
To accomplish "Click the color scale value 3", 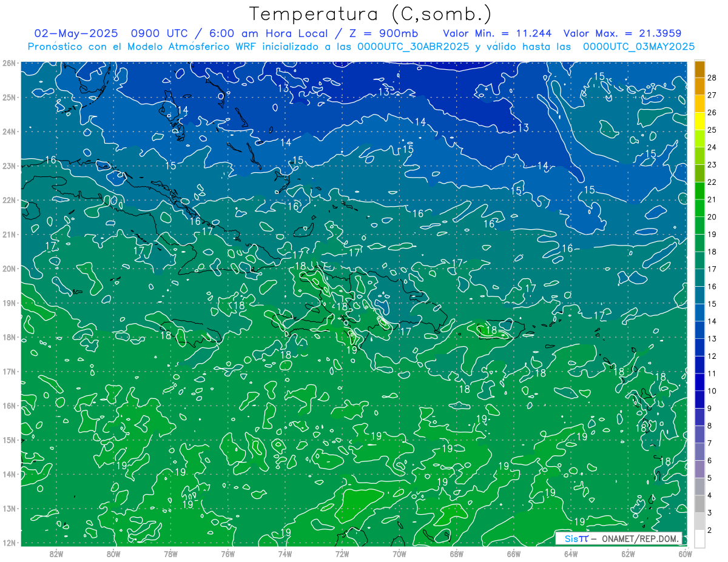I will pos(710,513).
